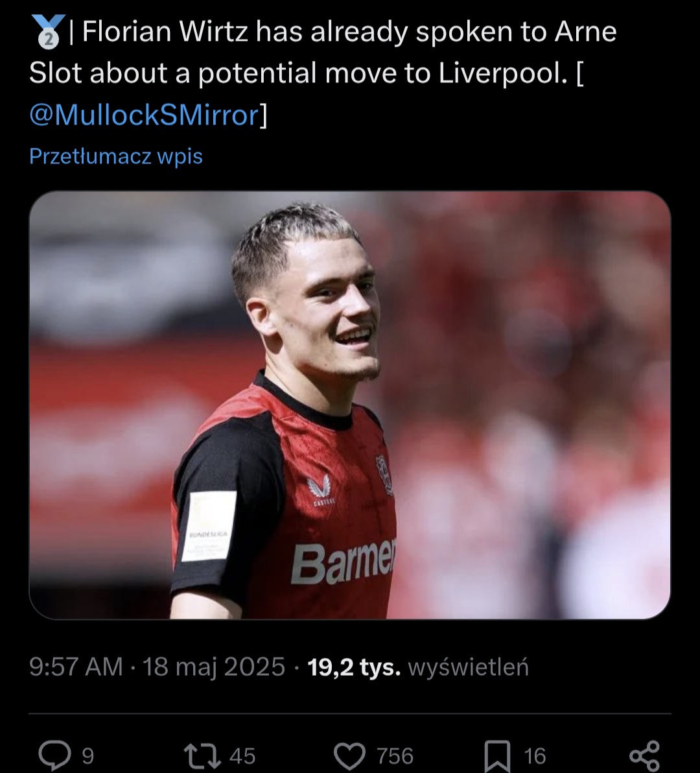The image size is (700, 773).
Task: Like the post with the heart icon
Action: 350,755
